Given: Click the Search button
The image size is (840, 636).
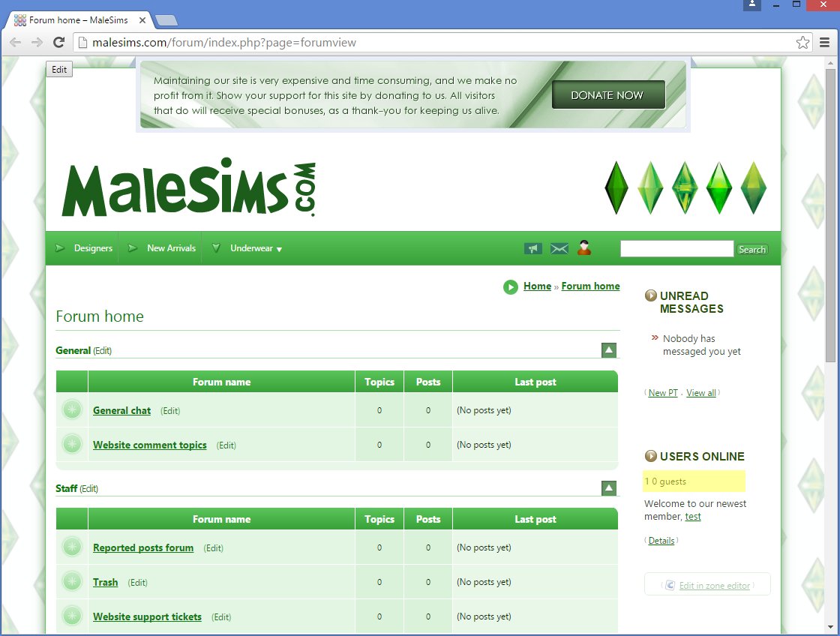Looking at the screenshot, I should pos(751,250).
